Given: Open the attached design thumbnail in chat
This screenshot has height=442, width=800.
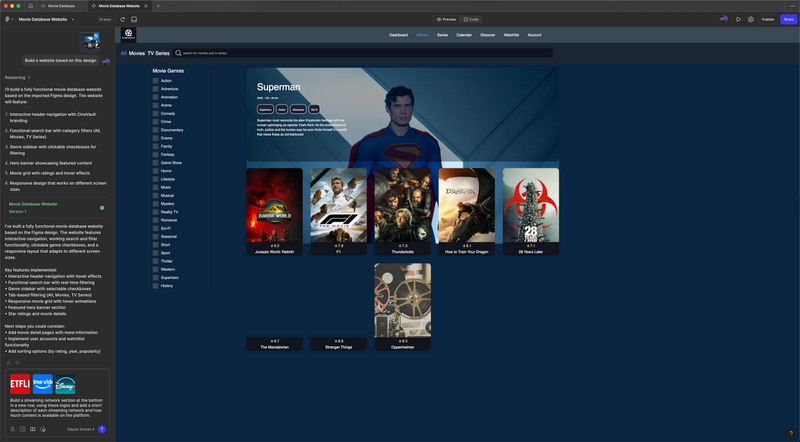Looking at the screenshot, I should [x=90, y=41].
